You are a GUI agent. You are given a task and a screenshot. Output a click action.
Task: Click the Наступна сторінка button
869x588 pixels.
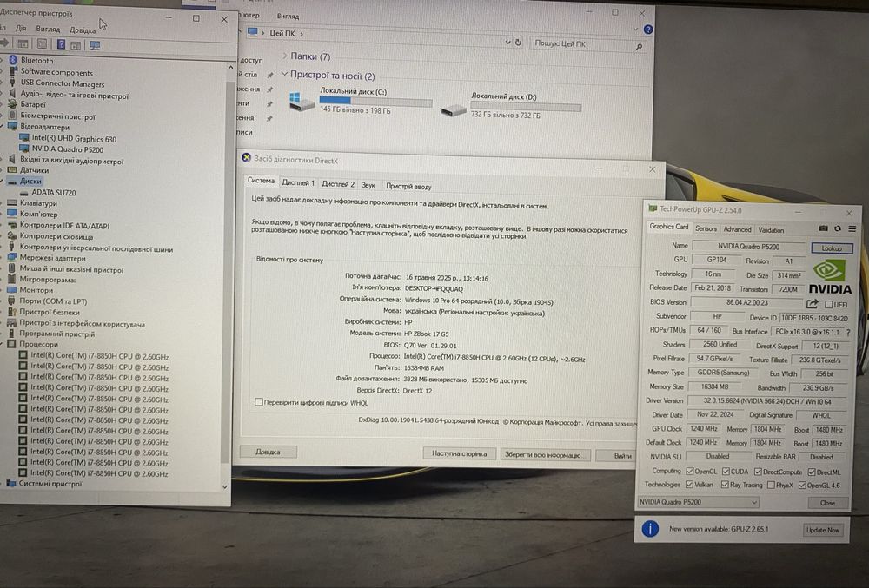pyautogui.click(x=459, y=453)
